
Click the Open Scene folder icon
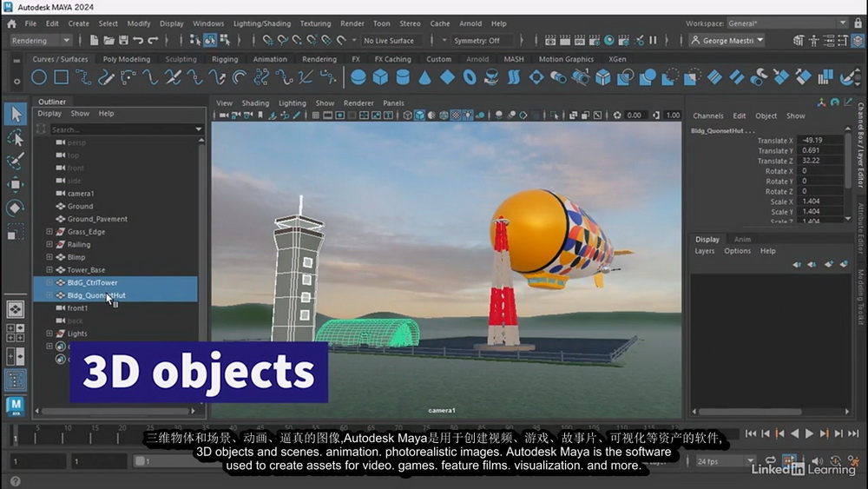pos(109,41)
